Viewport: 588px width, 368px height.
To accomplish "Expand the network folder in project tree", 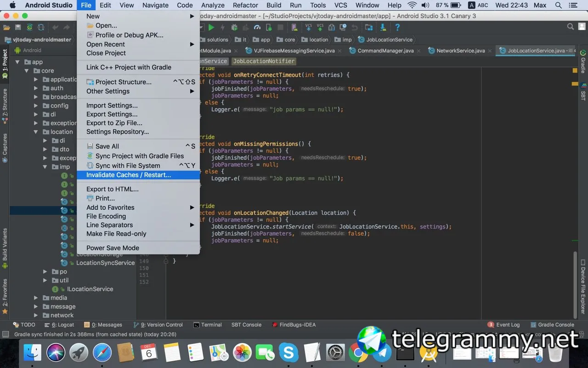I will pos(36,315).
